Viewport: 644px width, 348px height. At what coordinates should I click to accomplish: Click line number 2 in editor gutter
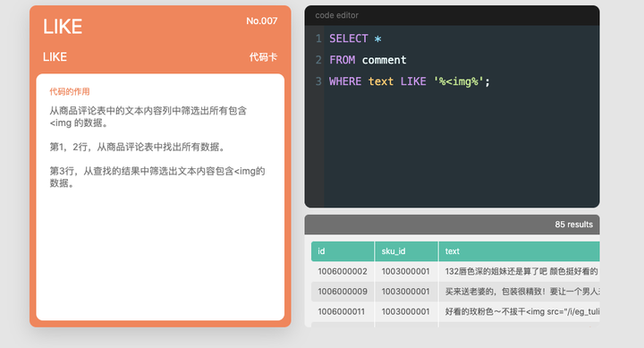tap(318, 60)
